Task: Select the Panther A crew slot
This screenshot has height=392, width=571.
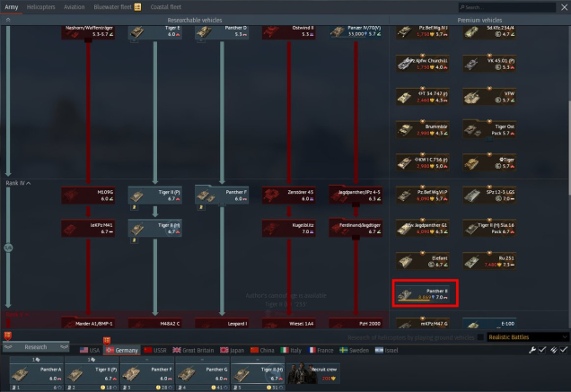Action: pos(34,373)
